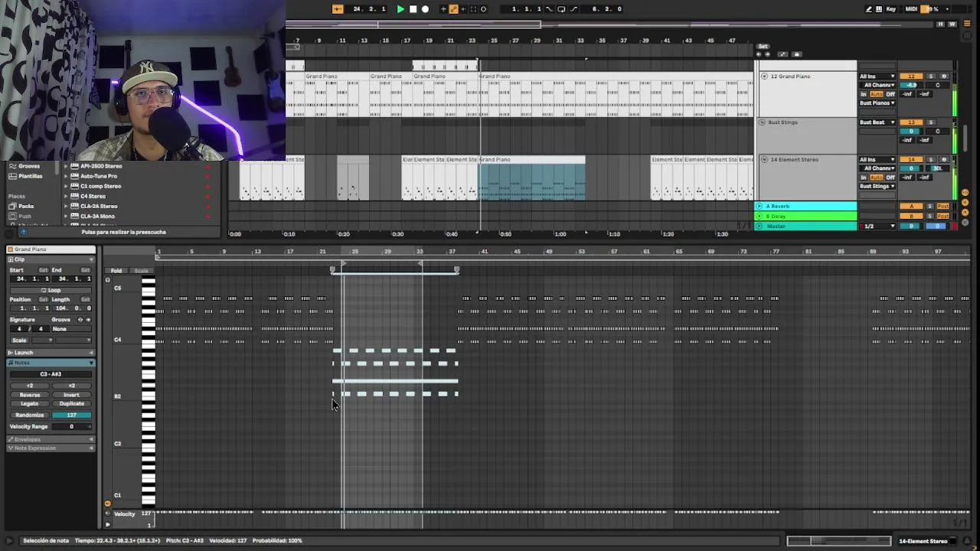
Task: Toggle track activator 13 on Bust Stings
Action: click(x=911, y=122)
